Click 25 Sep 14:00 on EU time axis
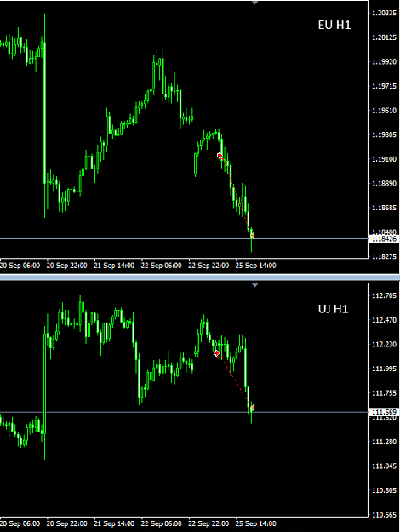 click(x=255, y=266)
